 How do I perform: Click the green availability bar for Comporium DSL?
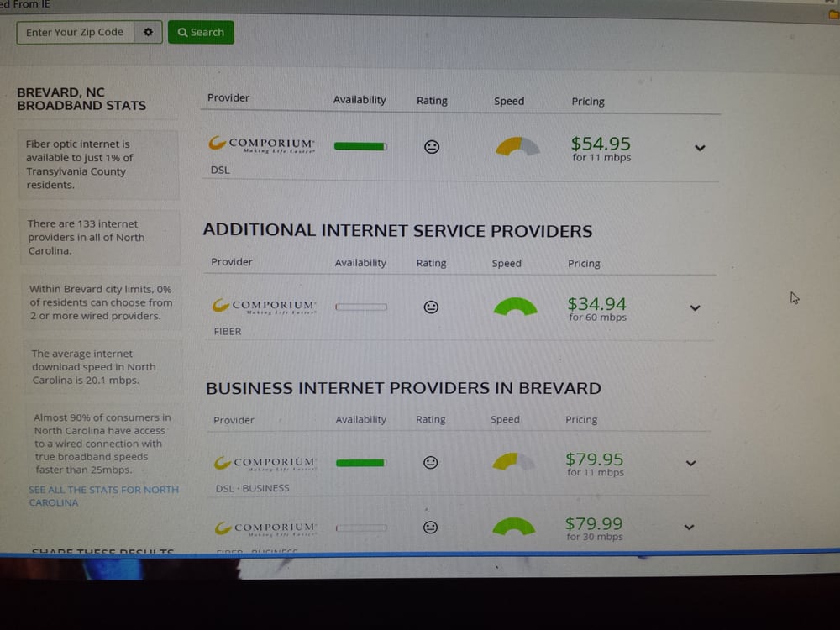tap(360, 146)
